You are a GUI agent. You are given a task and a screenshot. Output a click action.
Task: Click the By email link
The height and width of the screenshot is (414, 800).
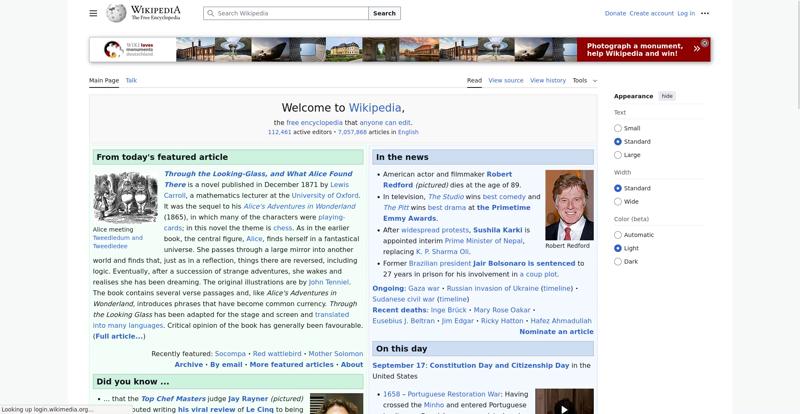click(226, 364)
